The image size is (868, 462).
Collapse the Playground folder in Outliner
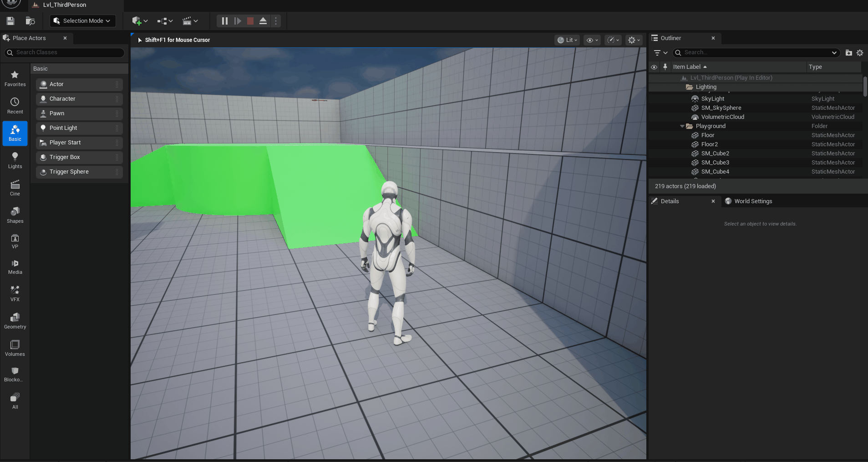682,126
